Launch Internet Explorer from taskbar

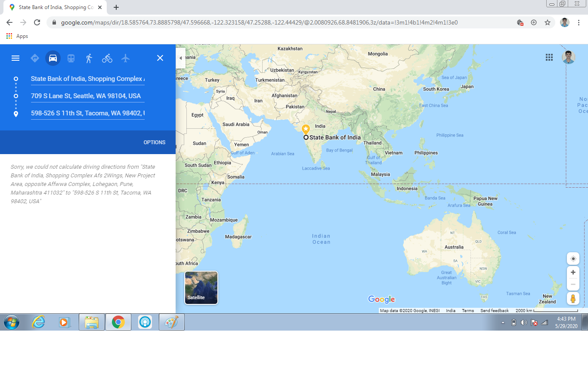click(38, 322)
